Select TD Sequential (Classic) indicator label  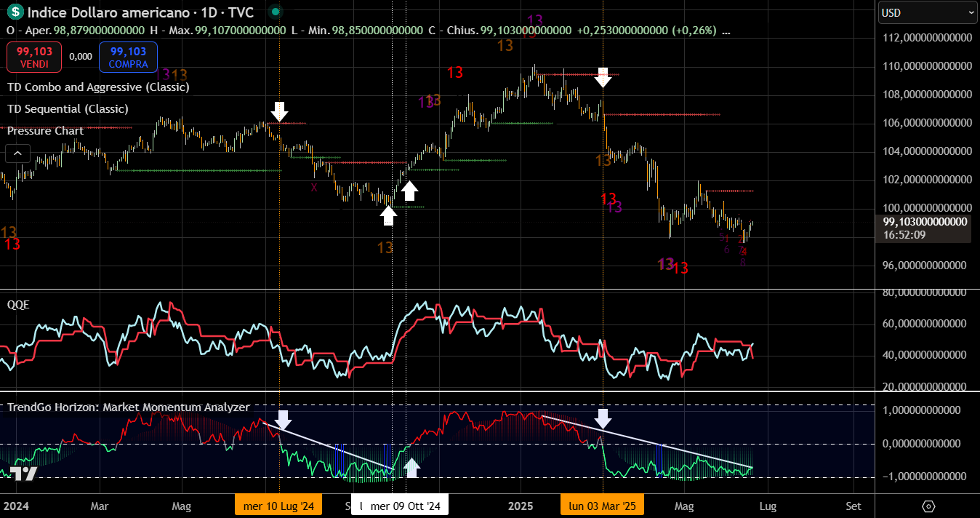click(68, 109)
